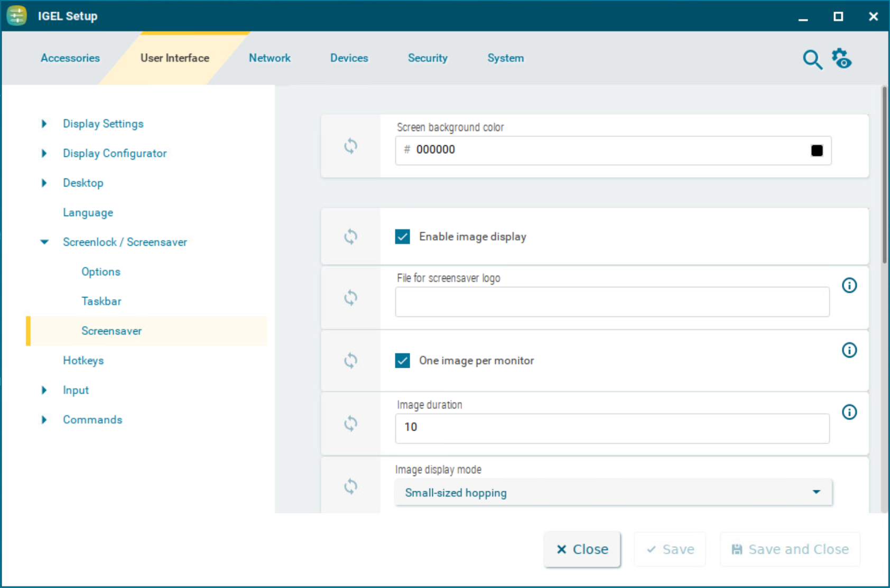890x588 pixels.
Task: Click reset icon beside Enable image display
Action: tap(350, 237)
